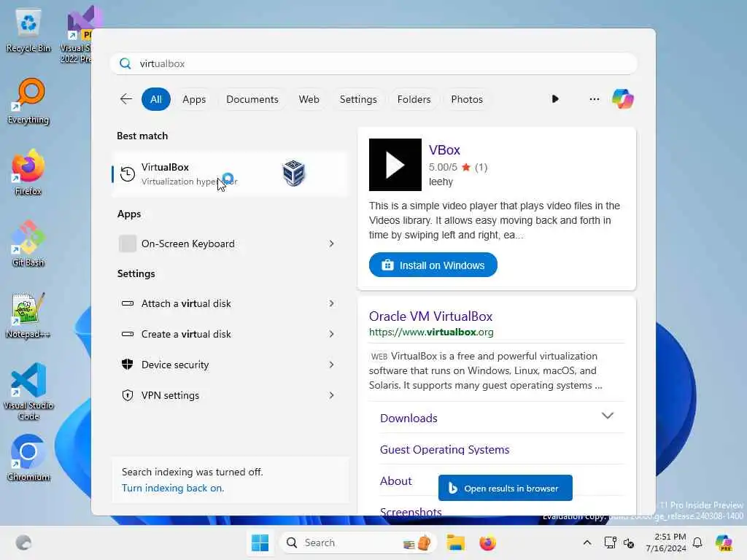Click the network display tray icon
The width and height of the screenshot is (747, 560).
(x=610, y=542)
